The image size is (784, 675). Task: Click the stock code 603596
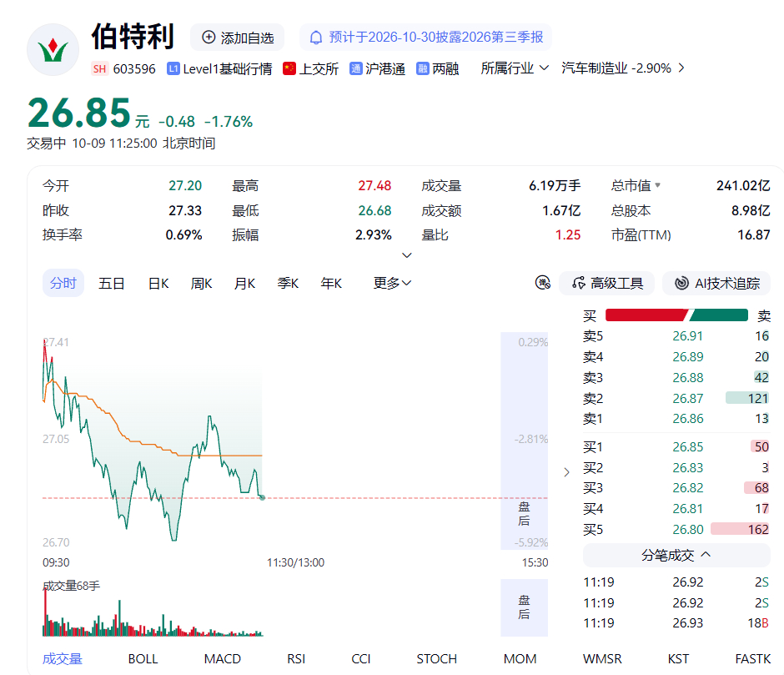coord(134,68)
